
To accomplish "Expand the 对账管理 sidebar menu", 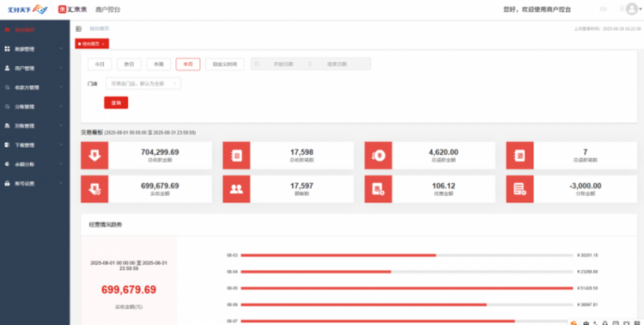I will tap(35, 126).
